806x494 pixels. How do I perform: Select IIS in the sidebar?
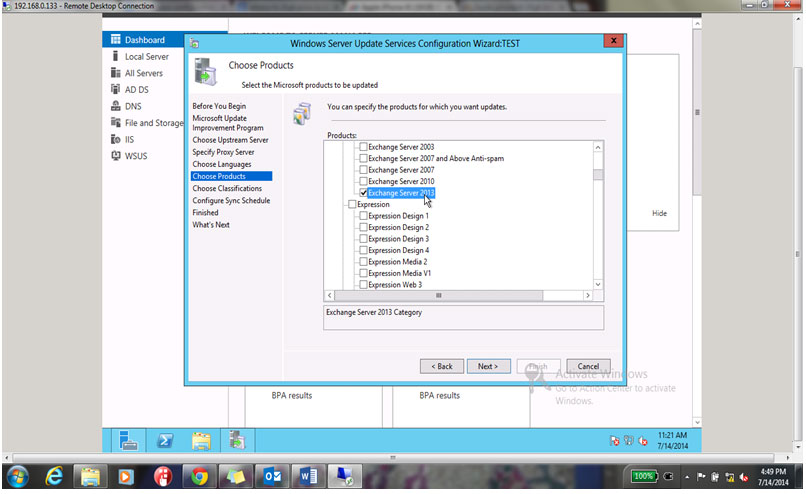[129, 139]
